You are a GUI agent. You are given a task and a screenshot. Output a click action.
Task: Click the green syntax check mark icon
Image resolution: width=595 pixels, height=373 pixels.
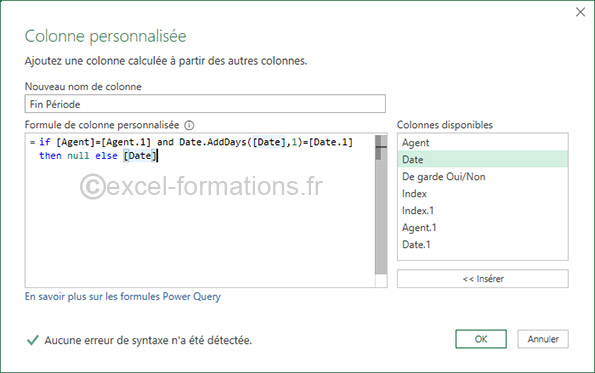click(x=33, y=340)
